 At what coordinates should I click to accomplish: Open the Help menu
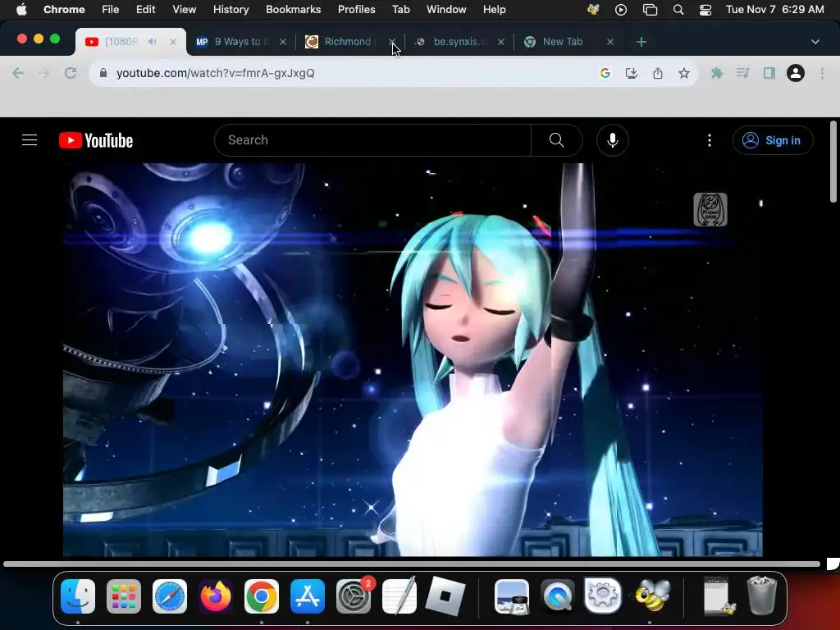(x=494, y=10)
